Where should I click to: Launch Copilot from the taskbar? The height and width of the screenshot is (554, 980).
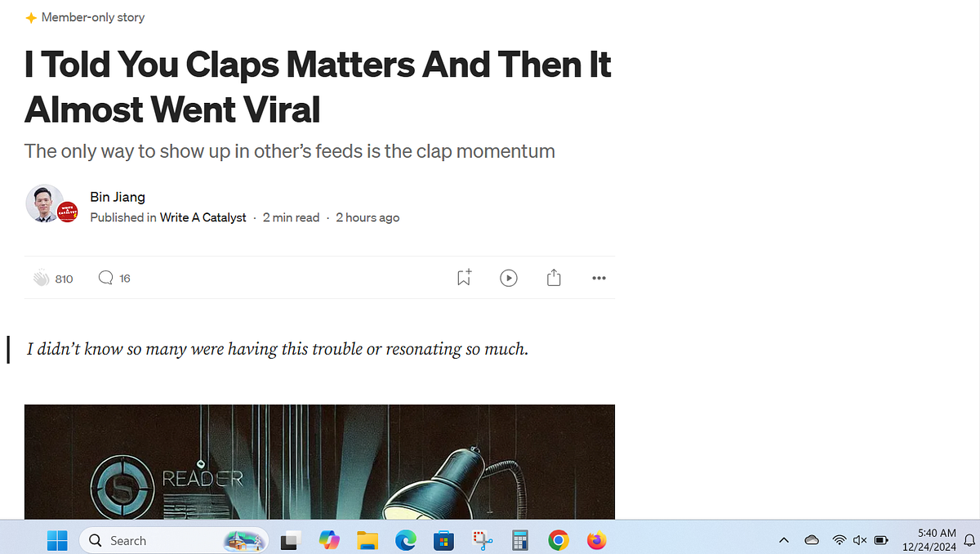pos(329,540)
